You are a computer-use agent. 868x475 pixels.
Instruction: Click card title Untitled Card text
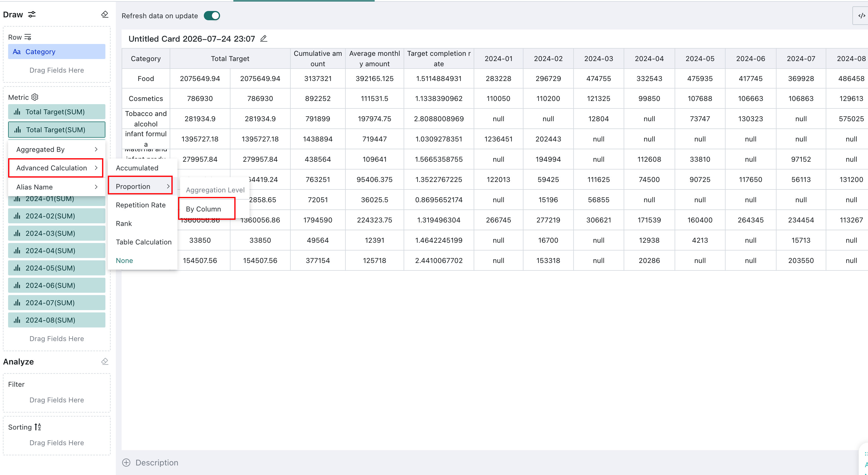coord(191,39)
